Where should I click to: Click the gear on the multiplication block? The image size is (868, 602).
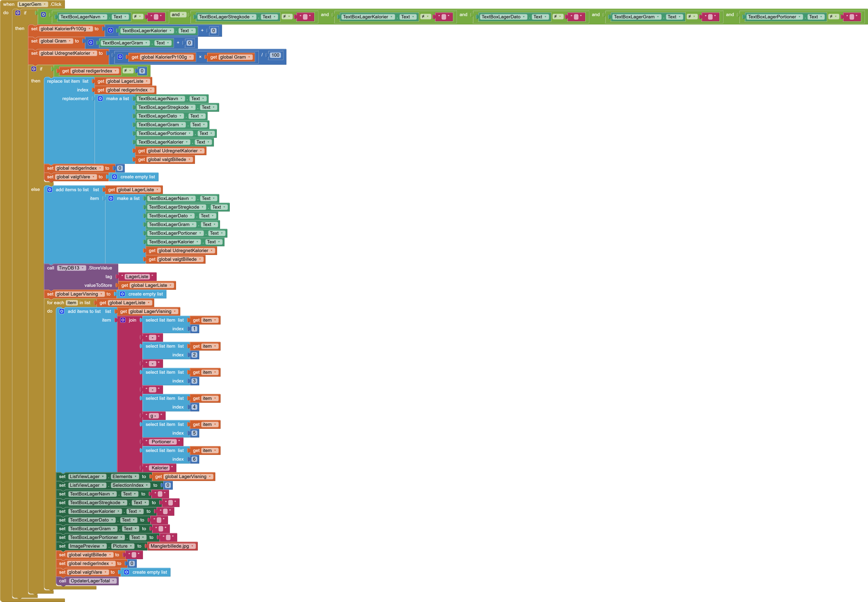tap(120, 57)
